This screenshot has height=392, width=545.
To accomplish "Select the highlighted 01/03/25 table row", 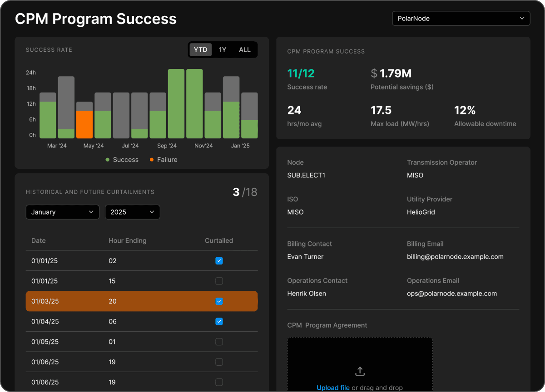I will [114, 301].
